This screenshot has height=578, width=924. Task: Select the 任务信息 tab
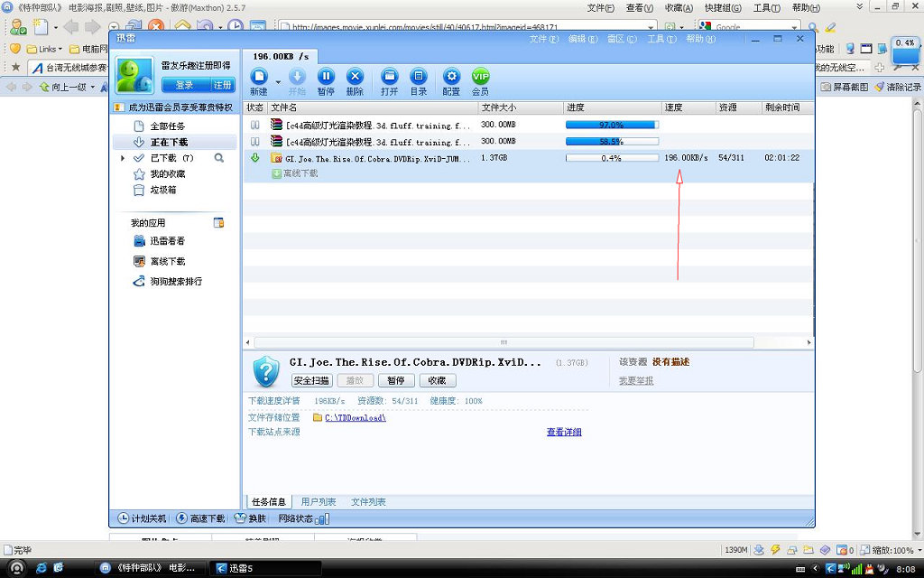269,502
